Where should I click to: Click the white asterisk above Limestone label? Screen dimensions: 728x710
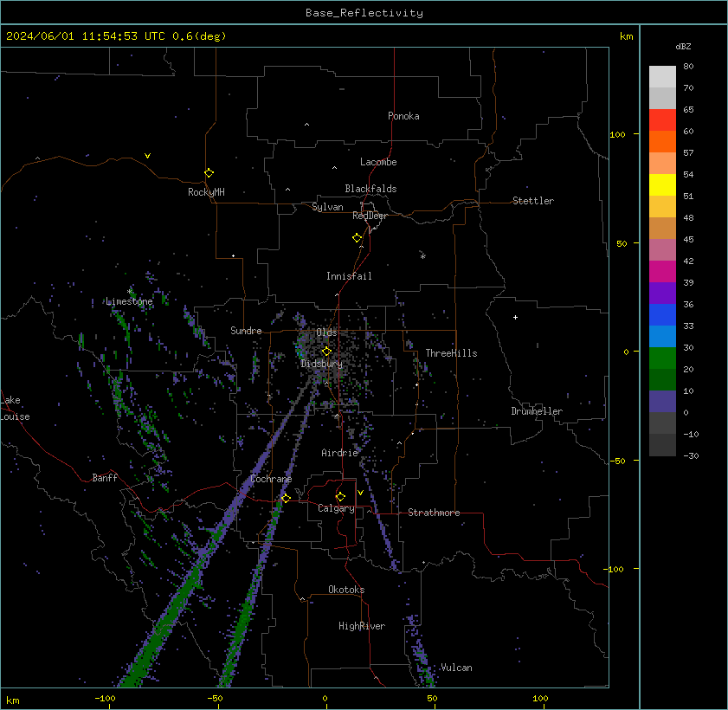pos(130,292)
